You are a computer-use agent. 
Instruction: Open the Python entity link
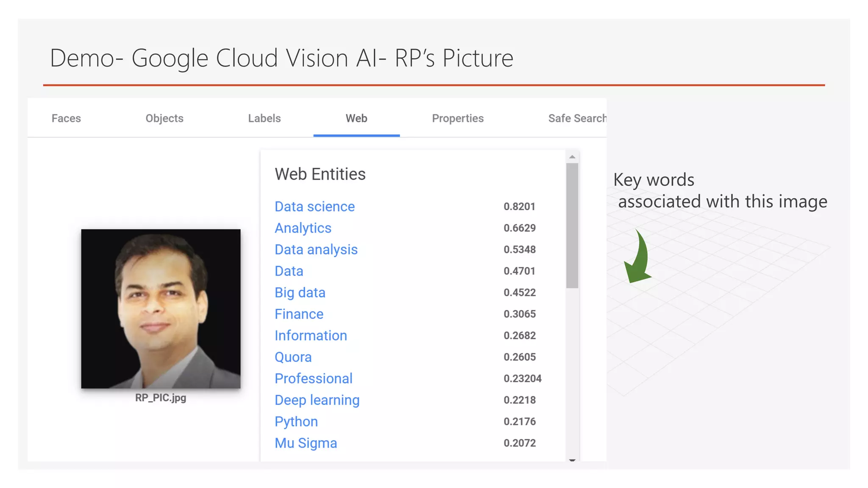point(296,421)
